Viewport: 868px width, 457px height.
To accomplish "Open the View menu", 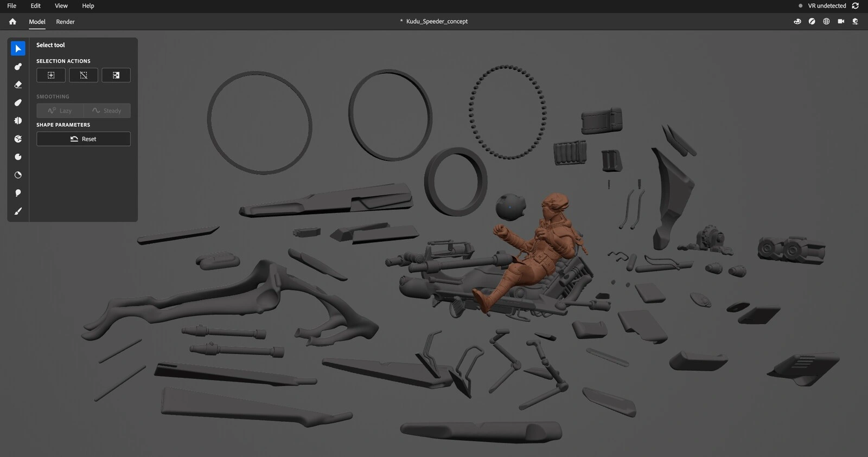I will (x=61, y=6).
